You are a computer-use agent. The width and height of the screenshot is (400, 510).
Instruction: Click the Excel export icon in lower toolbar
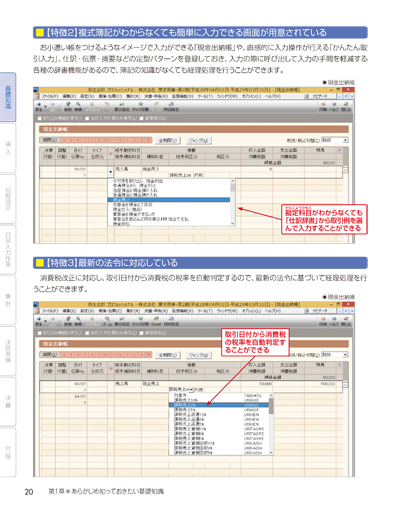[x=156, y=321]
